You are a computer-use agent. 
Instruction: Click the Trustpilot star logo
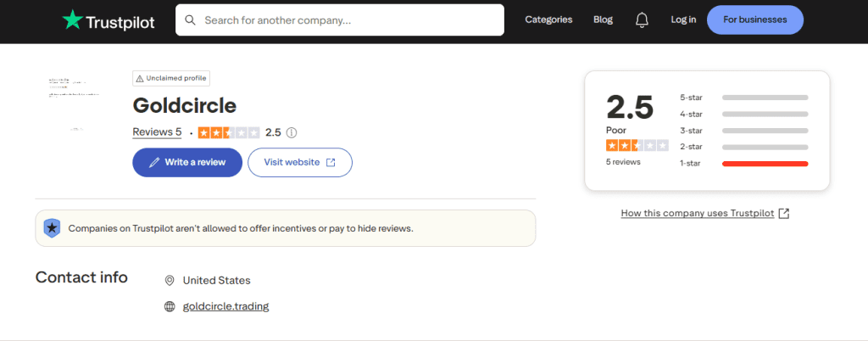pyautogui.click(x=72, y=20)
